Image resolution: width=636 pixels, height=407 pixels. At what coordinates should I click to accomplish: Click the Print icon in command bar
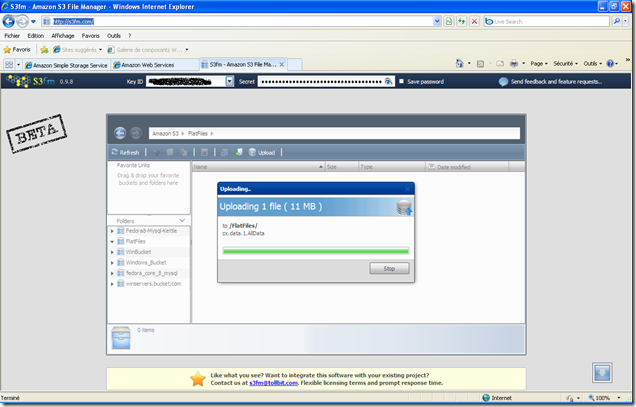click(x=514, y=63)
